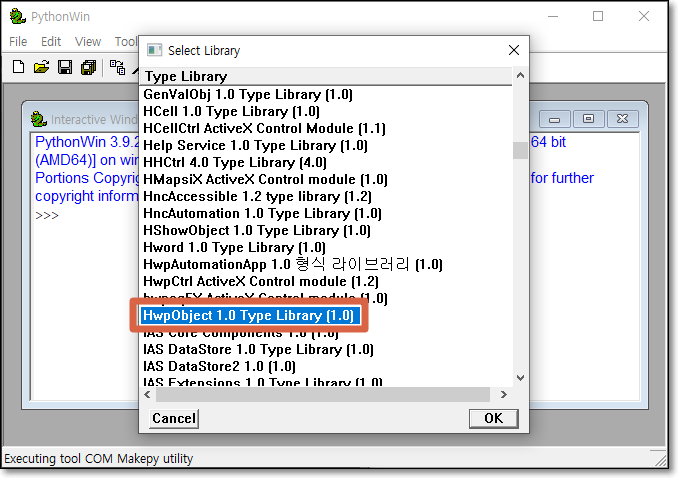Select Help Service 1.0 Type Library
This screenshot has width=678, height=478.
pos(255,145)
